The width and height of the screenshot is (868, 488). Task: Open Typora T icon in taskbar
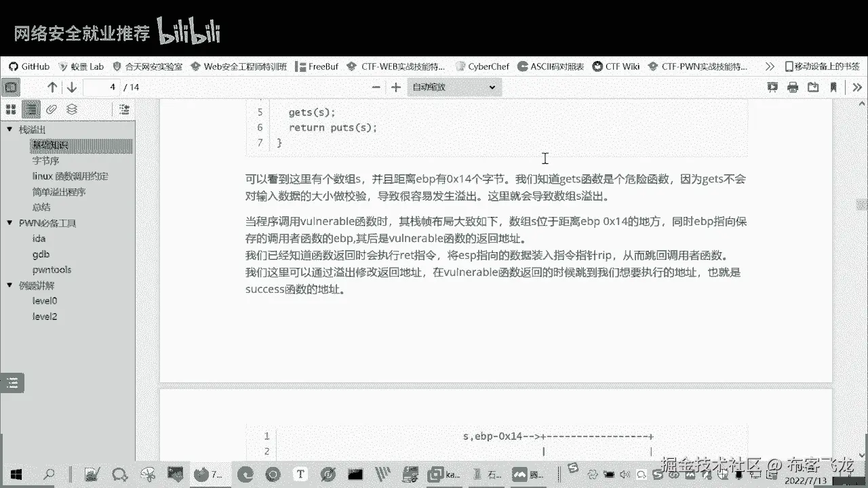click(302, 474)
